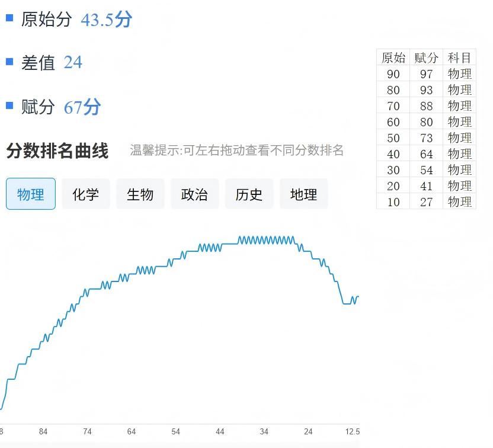Click the 赋分 column header in table

(426, 57)
